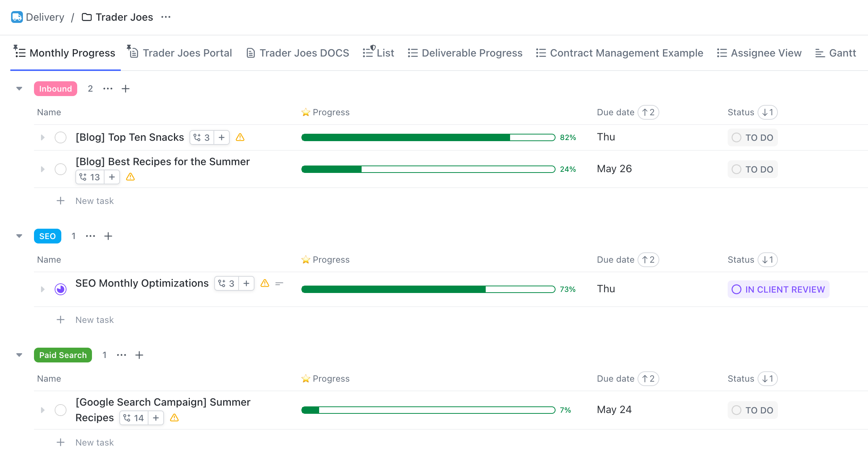Image resolution: width=868 pixels, height=450 pixels.
Task: Click the in-progress circle on SEO Monthly Optimizations
Action: click(60, 289)
